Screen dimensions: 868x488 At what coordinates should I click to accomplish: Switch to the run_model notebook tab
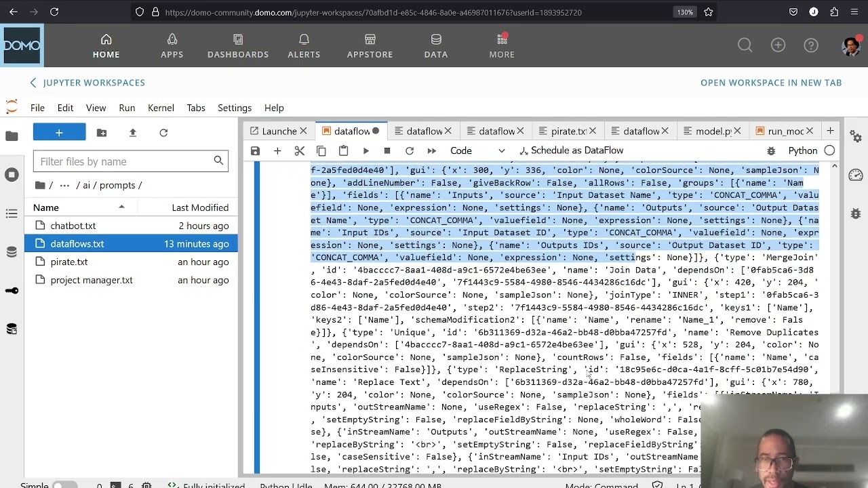click(x=785, y=131)
